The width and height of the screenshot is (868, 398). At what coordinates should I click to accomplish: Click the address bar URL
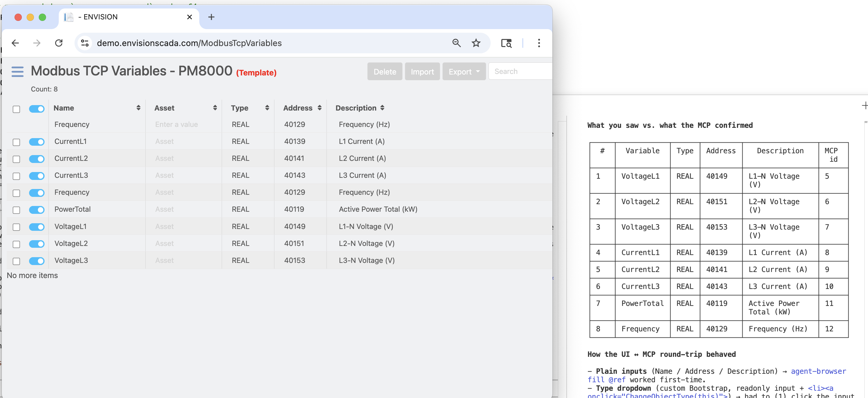189,43
